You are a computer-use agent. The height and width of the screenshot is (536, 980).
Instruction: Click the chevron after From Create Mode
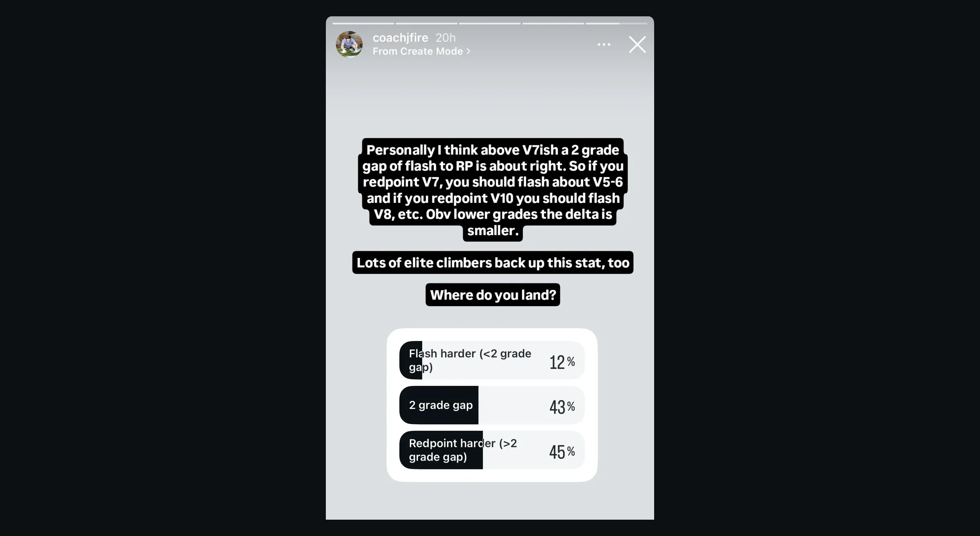point(468,51)
